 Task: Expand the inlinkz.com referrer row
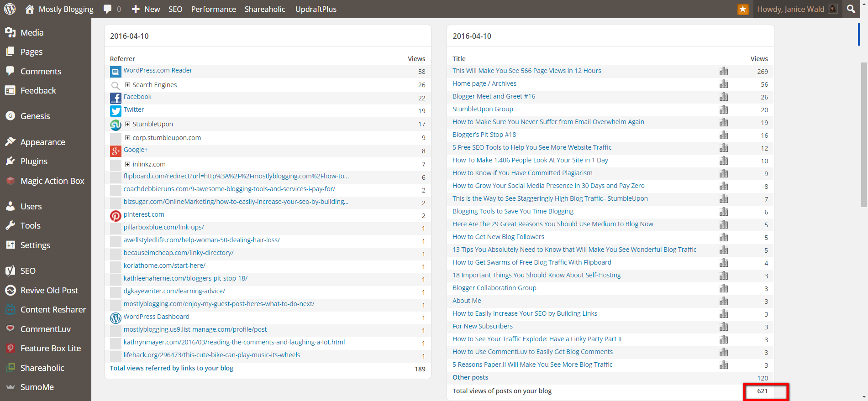coord(127,164)
